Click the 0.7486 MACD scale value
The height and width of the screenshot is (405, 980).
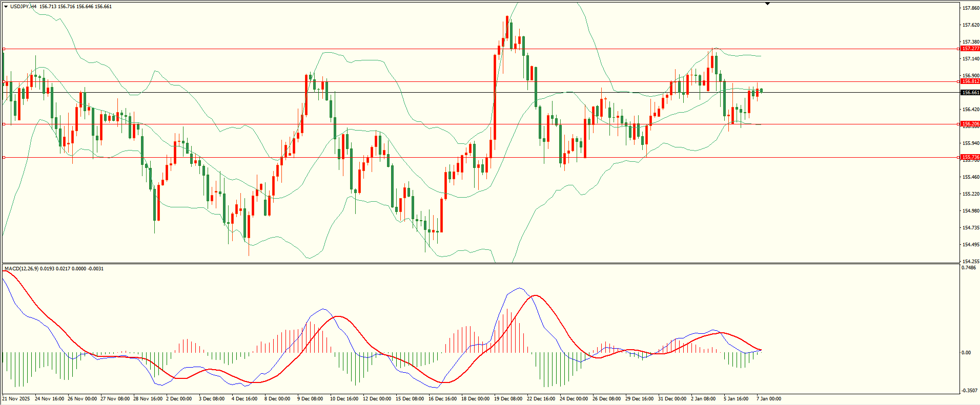coord(969,268)
